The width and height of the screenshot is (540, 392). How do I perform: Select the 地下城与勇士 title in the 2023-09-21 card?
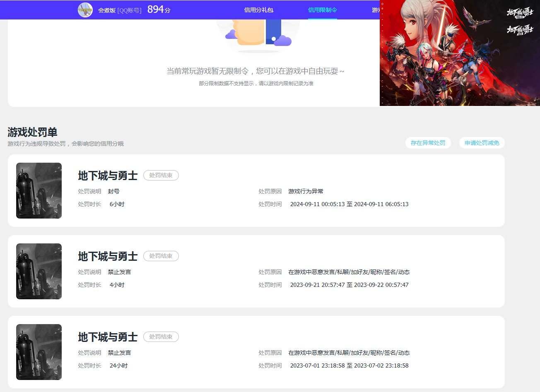click(108, 256)
